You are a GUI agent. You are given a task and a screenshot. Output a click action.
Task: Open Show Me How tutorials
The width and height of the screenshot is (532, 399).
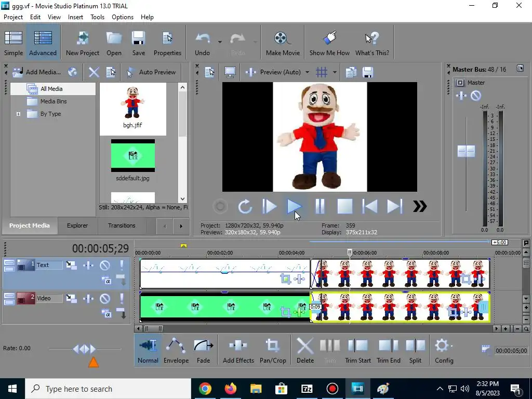(329, 43)
